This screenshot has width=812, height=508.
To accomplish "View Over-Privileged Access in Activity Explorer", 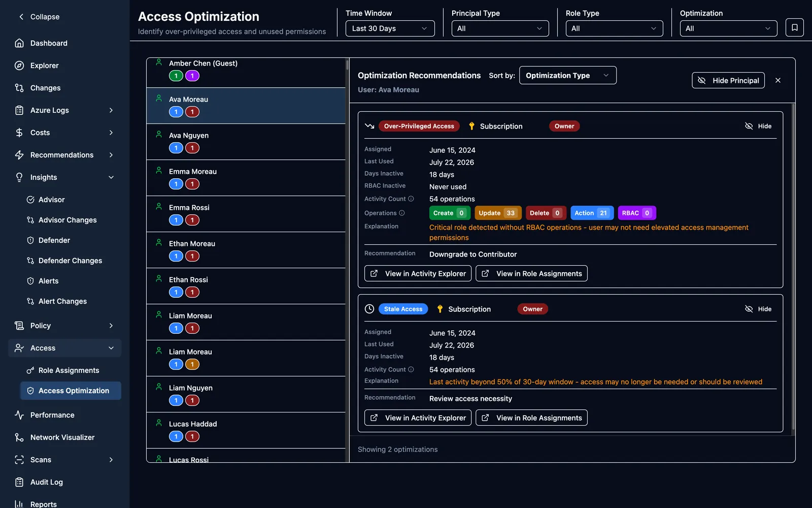I will click(418, 273).
